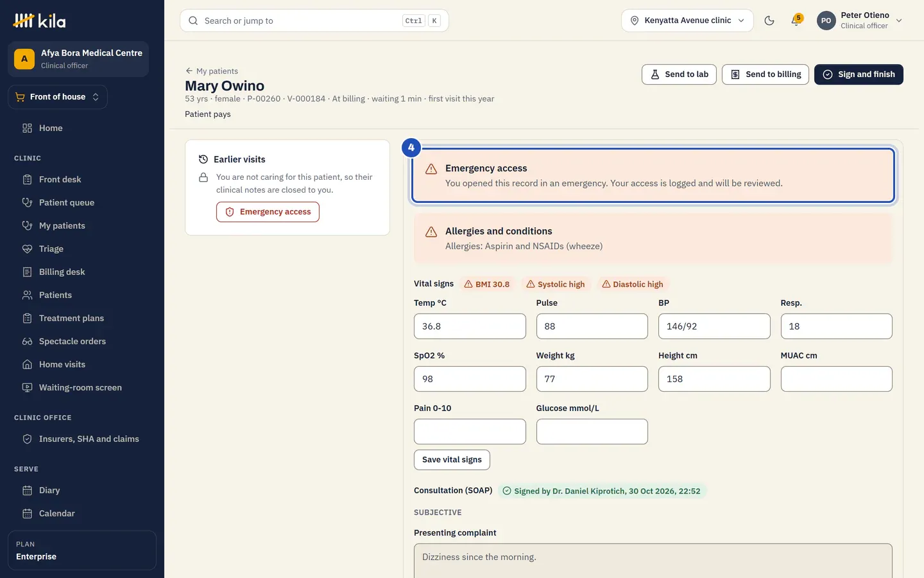This screenshot has height=578, width=924.
Task: Open Patient queue
Action: click(x=66, y=203)
